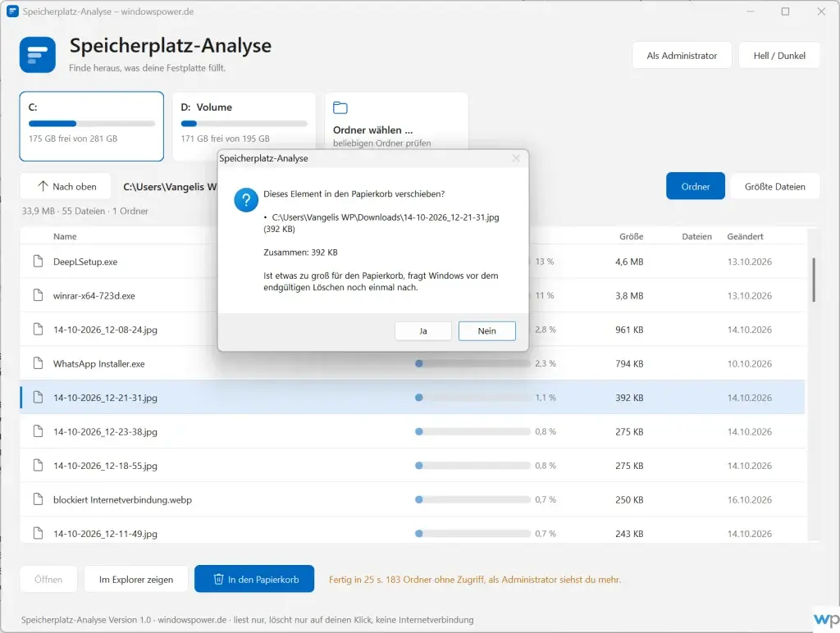Click file icon next to winrar-x64-723d.exe
The height and width of the screenshot is (633, 840).
coord(38,295)
